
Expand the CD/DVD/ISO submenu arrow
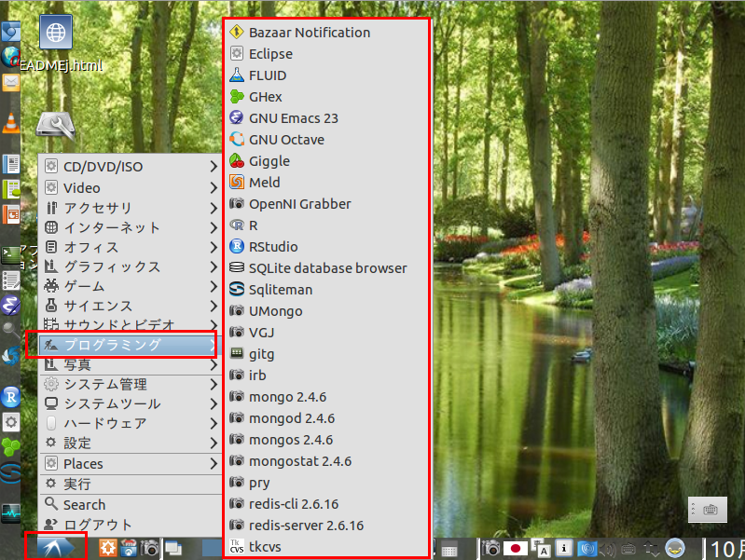[x=214, y=166]
